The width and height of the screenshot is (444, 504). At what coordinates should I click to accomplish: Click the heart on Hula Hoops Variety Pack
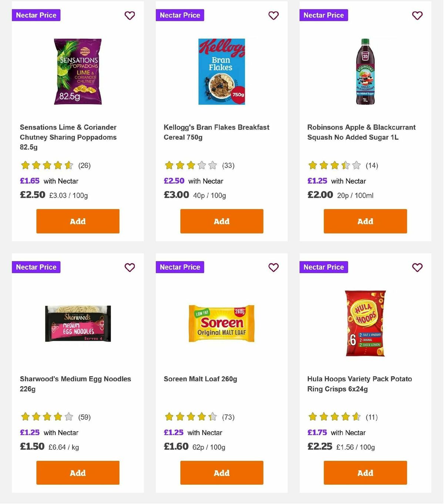click(x=417, y=267)
